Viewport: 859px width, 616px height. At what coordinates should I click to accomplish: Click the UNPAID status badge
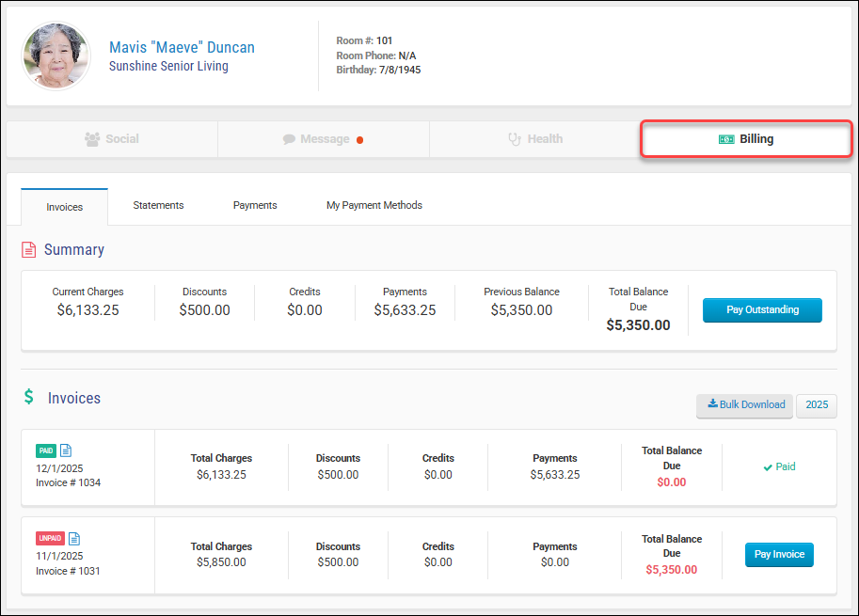51,538
